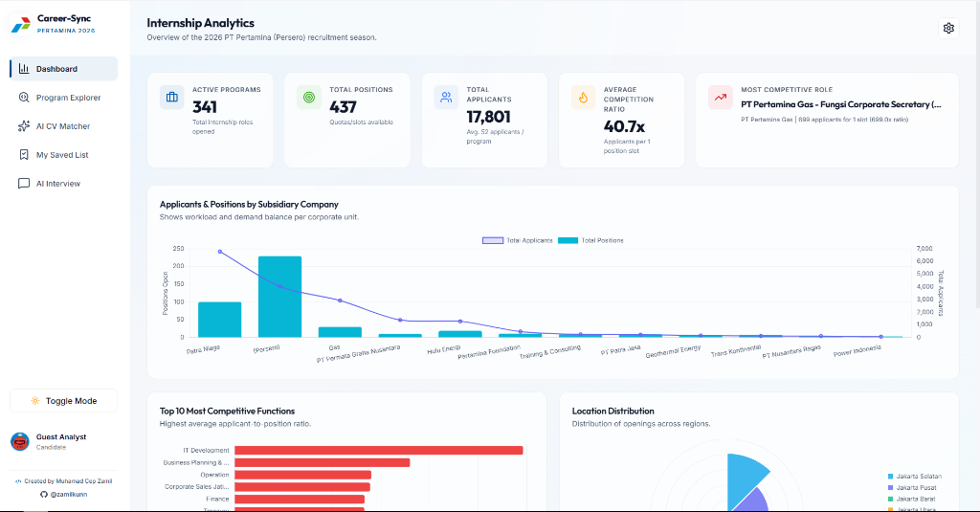This screenshot has height=512, width=980.
Task: Click the GitHub icon beside @zamilkunn
Action: 44,494
